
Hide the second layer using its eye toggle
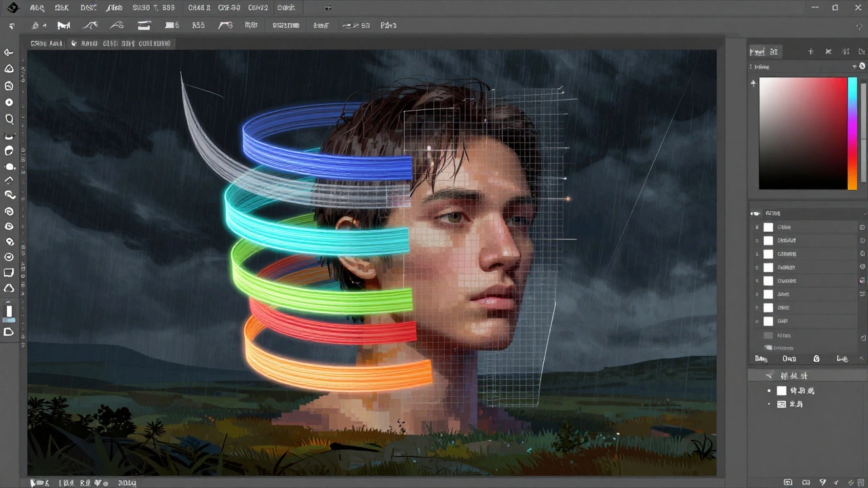pyautogui.click(x=757, y=241)
